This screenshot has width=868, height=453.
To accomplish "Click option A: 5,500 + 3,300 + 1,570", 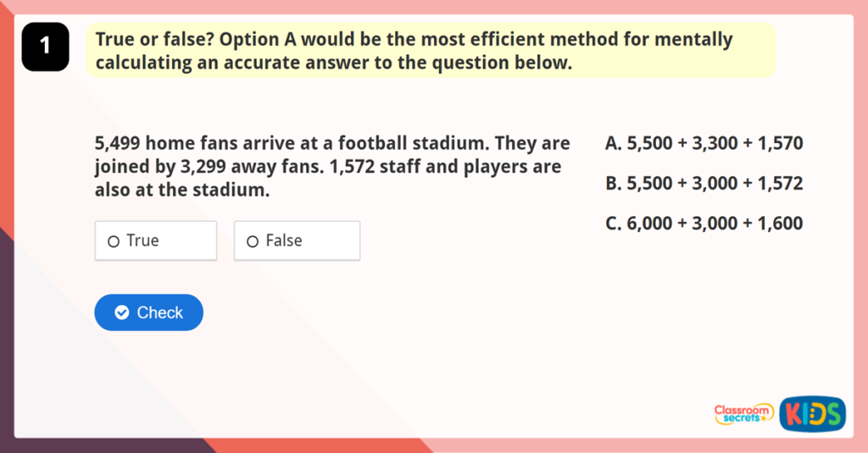I will click(x=704, y=143).
